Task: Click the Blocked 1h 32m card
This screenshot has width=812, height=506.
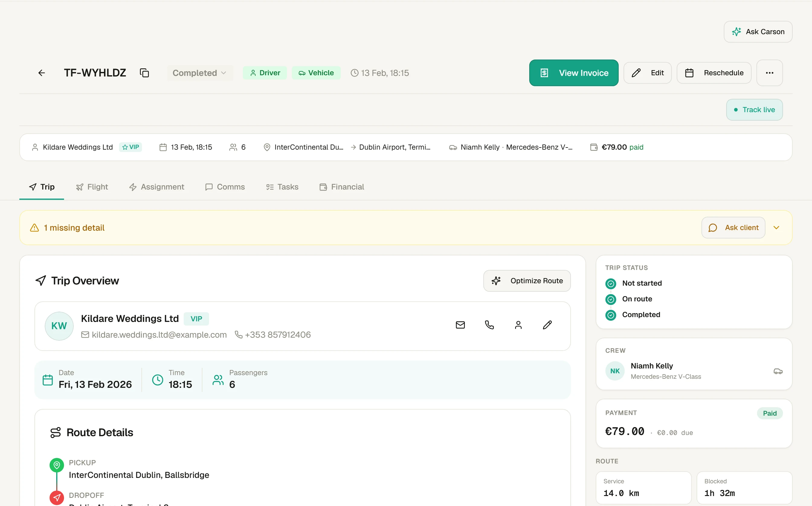Action: point(744,488)
